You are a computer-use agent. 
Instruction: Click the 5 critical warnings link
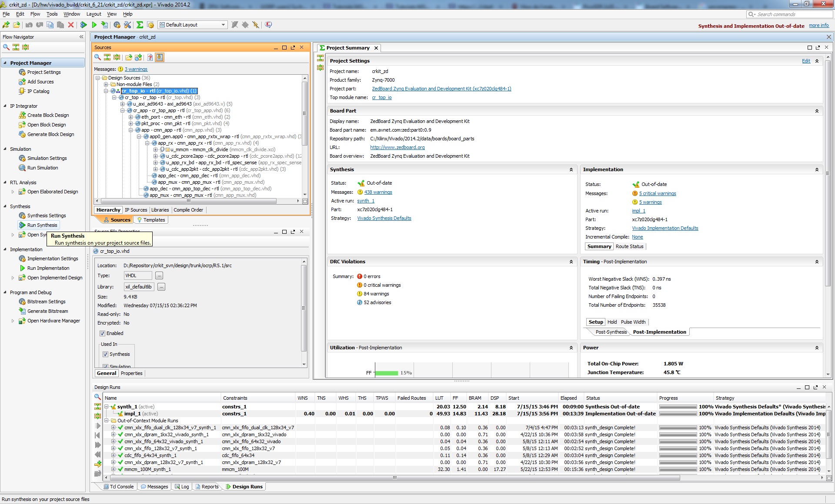[x=658, y=194]
